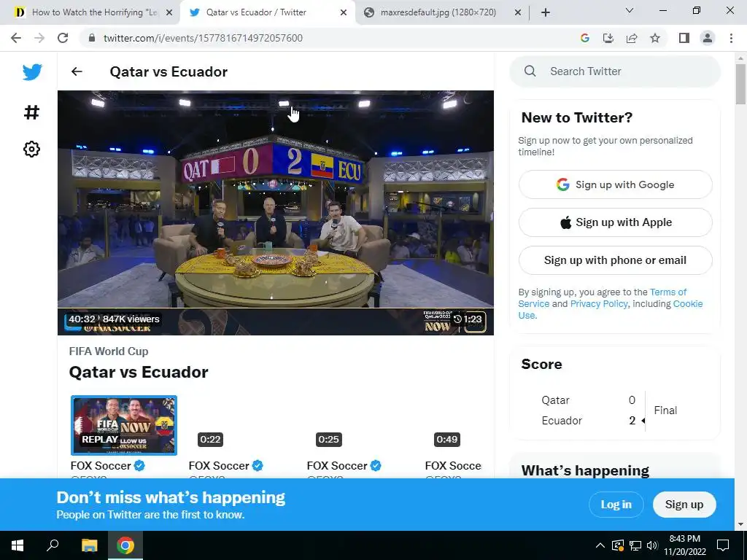Click the taskbar clock showing 8:43 PM

[684, 545]
